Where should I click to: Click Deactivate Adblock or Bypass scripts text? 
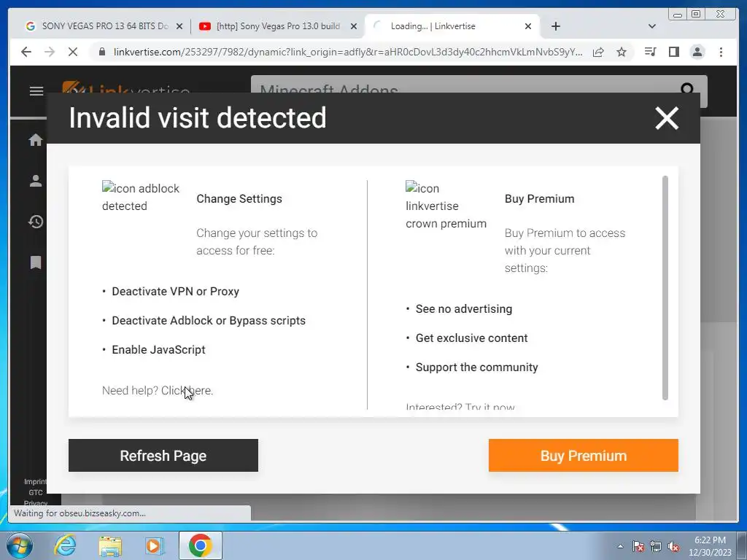tap(209, 321)
